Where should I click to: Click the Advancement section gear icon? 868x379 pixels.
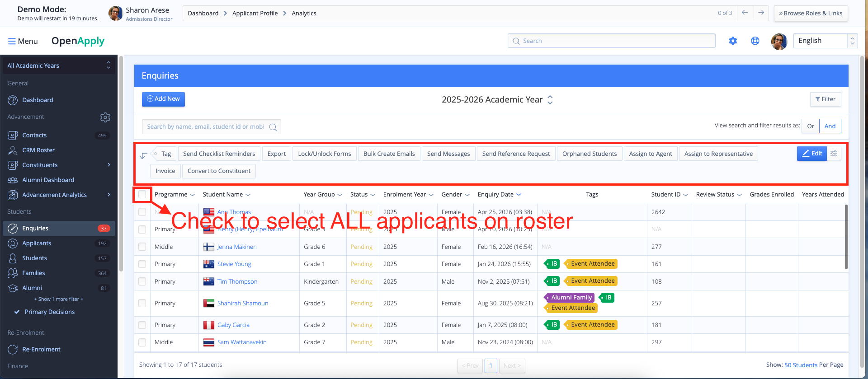pyautogui.click(x=105, y=117)
